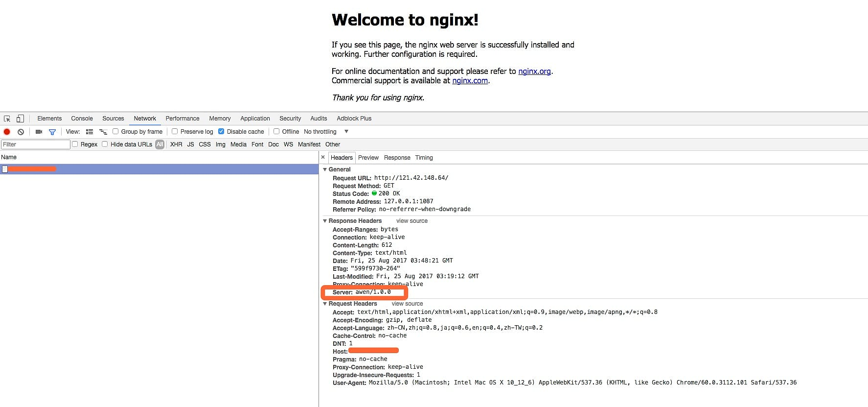Click the waterfall overview view icon
Viewport: 868px width, 407px height.
tap(103, 132)
